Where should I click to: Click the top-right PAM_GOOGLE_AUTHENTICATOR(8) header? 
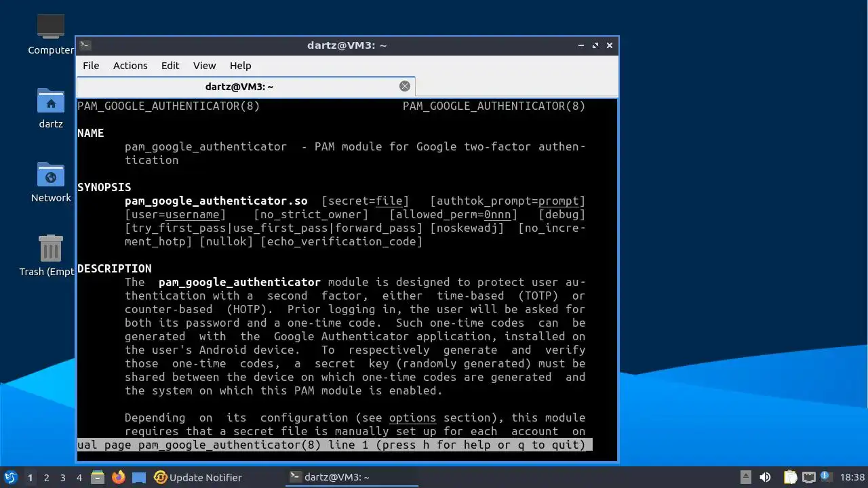coord(494,106)
